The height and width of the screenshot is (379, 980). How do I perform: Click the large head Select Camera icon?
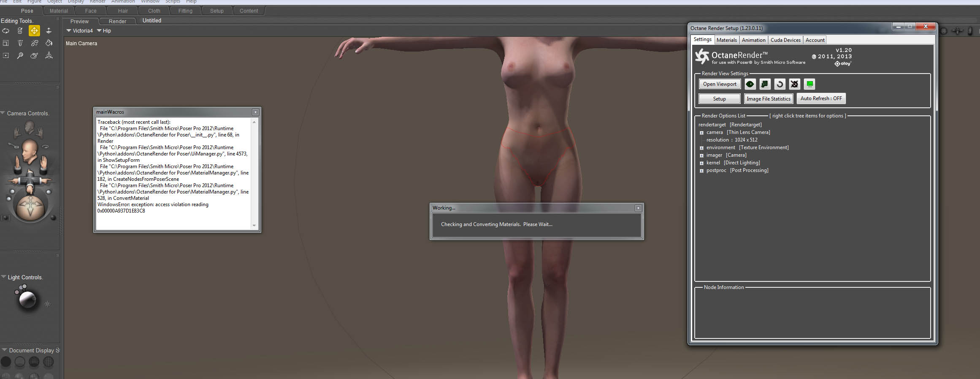[30, 151]
